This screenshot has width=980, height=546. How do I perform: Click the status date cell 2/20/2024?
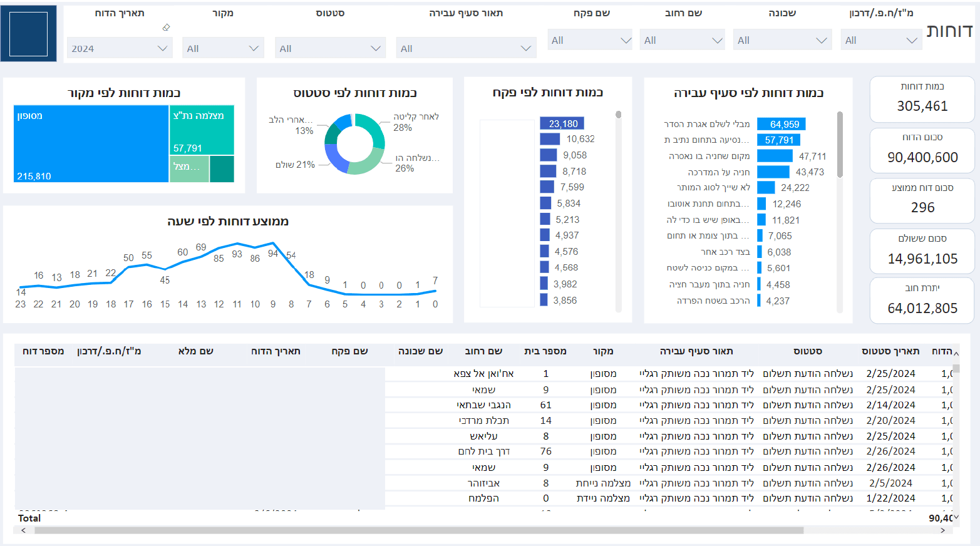pos(890,421)
